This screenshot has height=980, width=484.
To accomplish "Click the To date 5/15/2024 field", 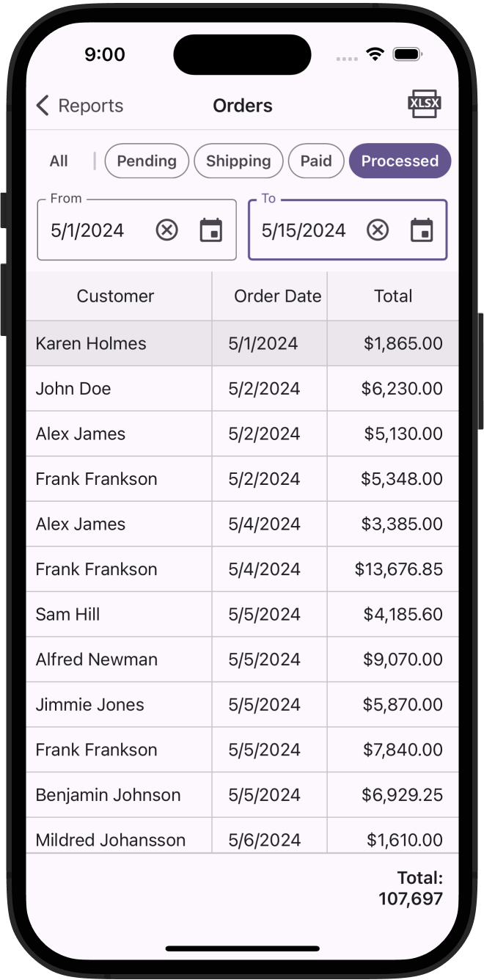I will click(304, 230).
